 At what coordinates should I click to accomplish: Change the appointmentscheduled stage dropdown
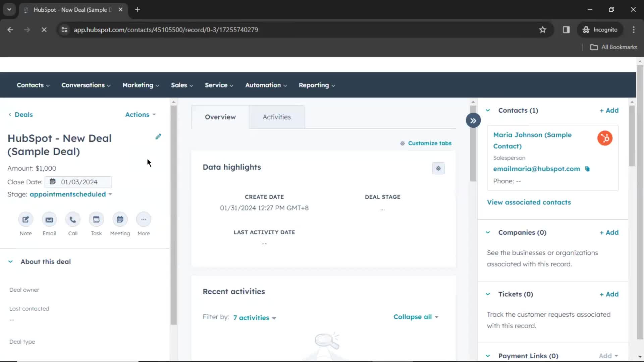click(71, 194)
